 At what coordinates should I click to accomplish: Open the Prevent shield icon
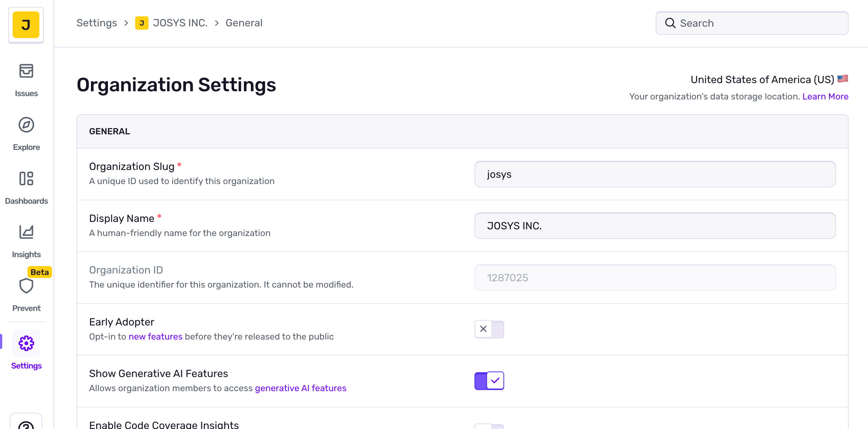point(26,286)
